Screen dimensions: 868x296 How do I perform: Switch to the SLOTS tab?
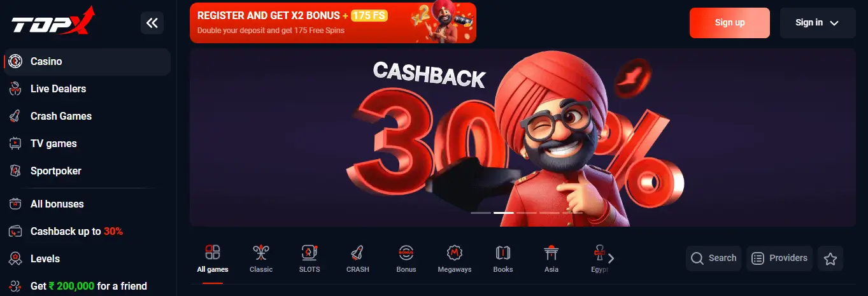[309, 258]
